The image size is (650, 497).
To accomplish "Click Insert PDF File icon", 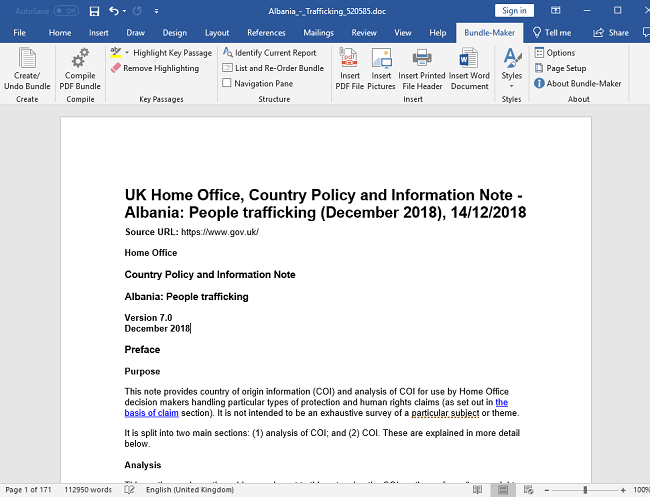I will point(349,58).
